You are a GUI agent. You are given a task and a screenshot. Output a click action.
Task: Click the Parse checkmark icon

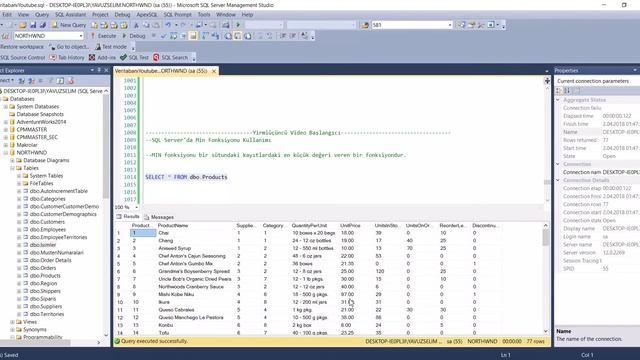point(164,36)
